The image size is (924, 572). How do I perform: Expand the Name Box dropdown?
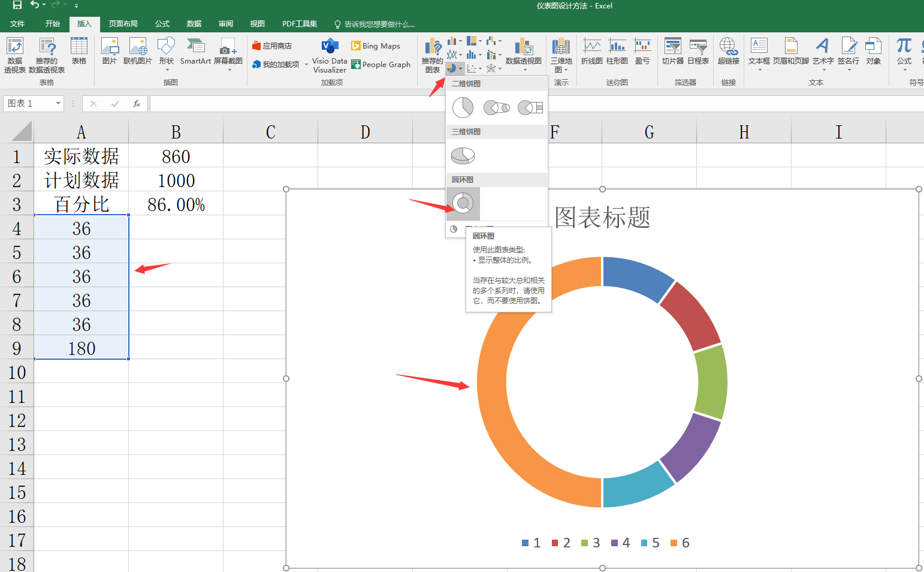(58, 104)
